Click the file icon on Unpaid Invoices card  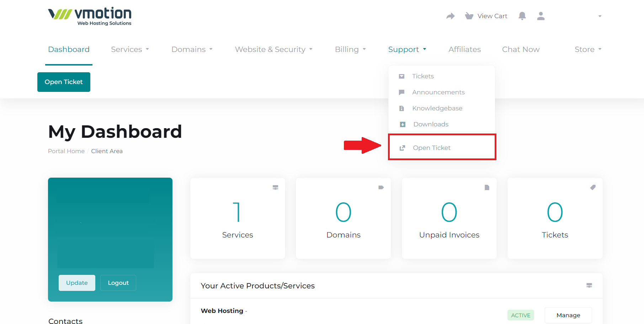click(487, 187)
